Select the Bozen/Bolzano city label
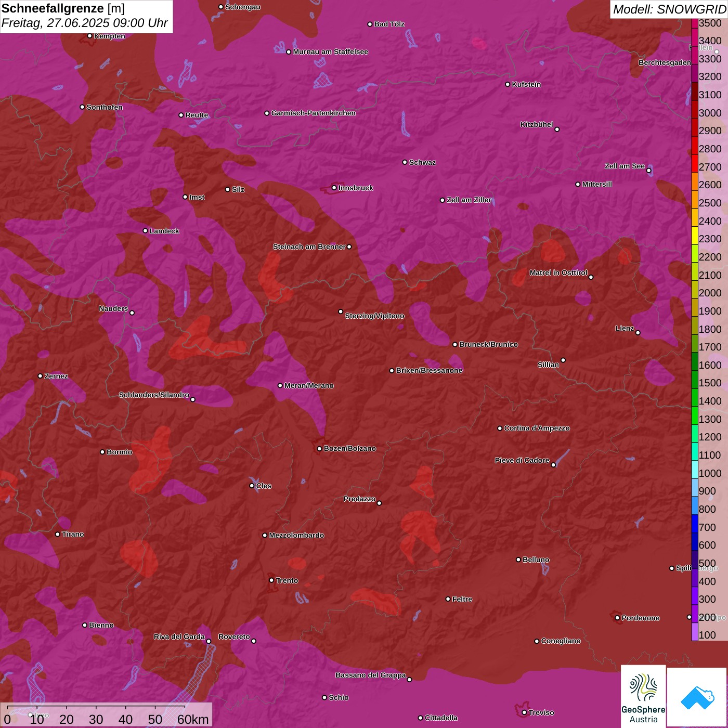 click(x=349, y=448)
